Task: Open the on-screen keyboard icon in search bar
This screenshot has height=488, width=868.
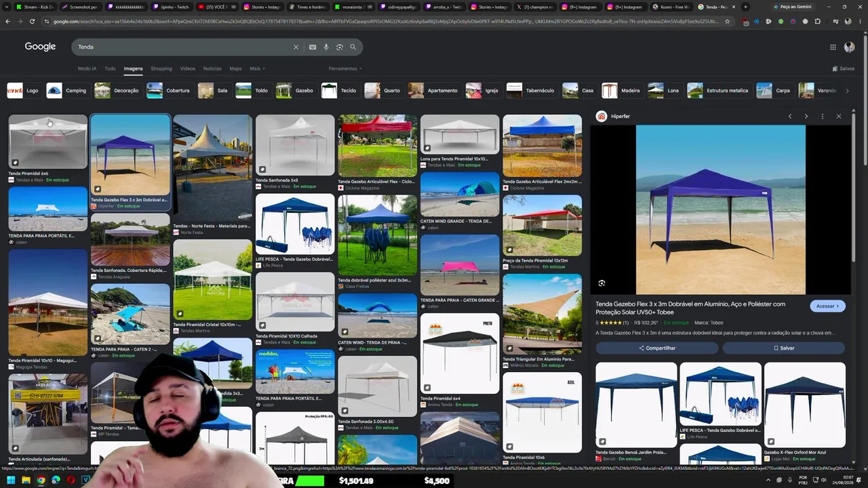Action: (313, 47)
